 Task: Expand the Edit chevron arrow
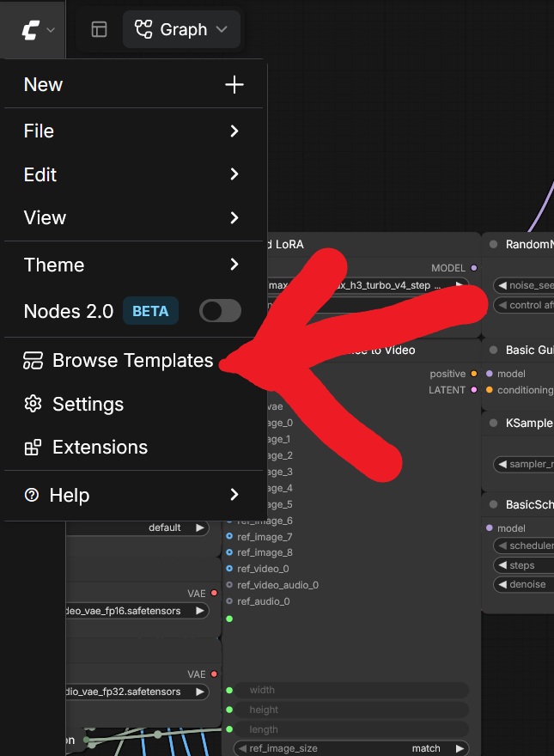(234, 174)
